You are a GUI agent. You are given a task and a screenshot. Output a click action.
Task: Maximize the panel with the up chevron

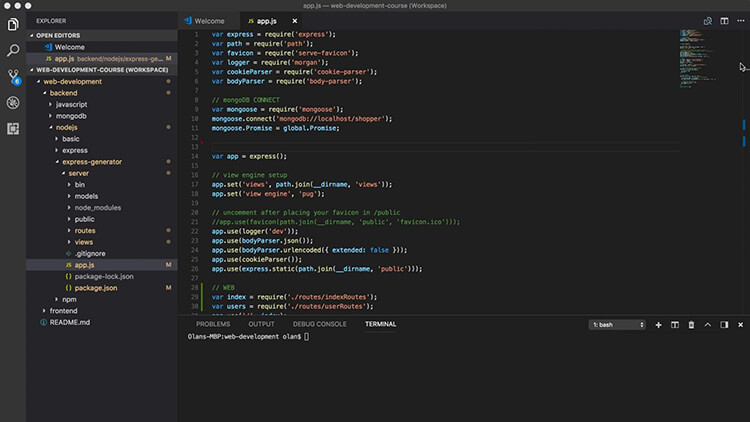point(708,325)
